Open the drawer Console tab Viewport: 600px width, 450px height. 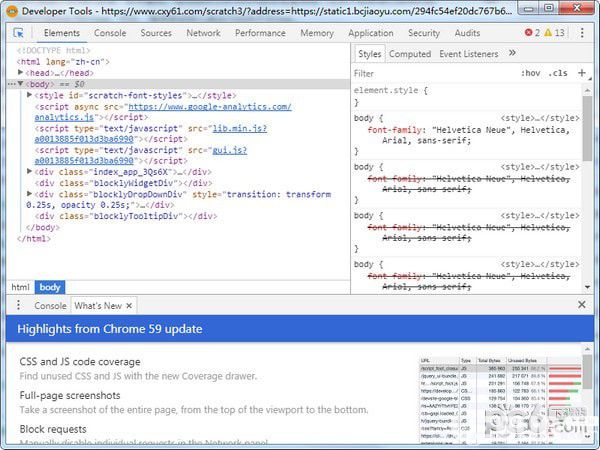click(x=50, y=306)
